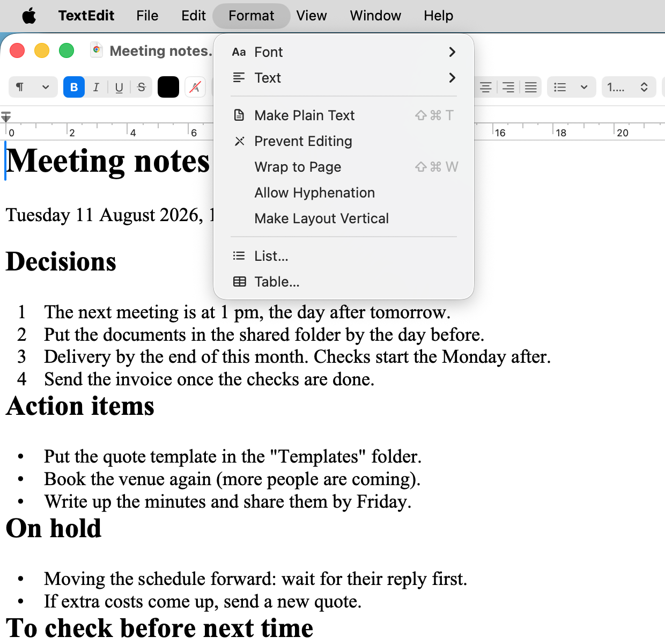Click the "Decisions" heading
Image resolution: width=665 pixels, height=644 pixels.
point(61,262)
